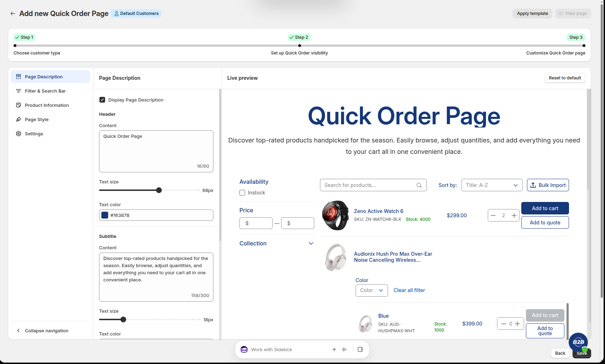Open the Sort by Title: A-Z dropdown
The height and width of the screenshot is (364, 605).
[492, 185]
